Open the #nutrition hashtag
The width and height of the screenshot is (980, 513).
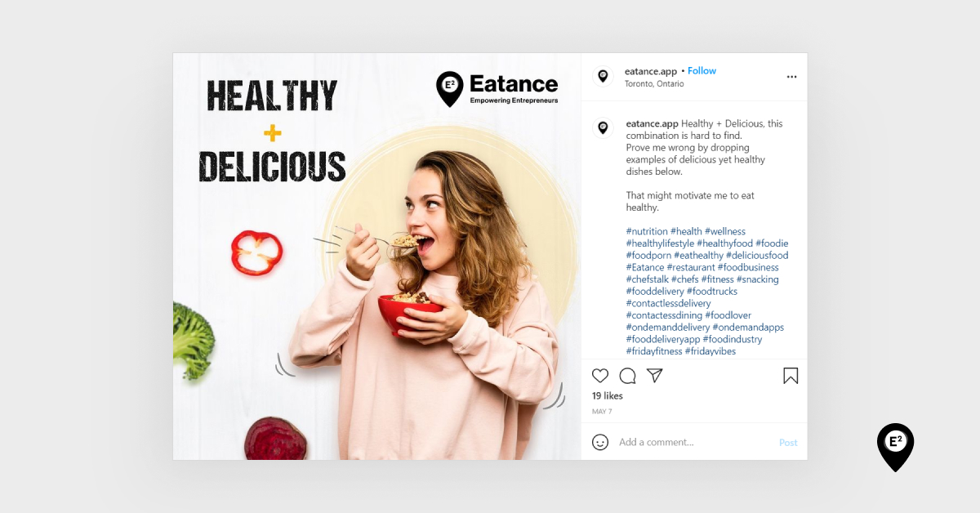click(647, 231)
